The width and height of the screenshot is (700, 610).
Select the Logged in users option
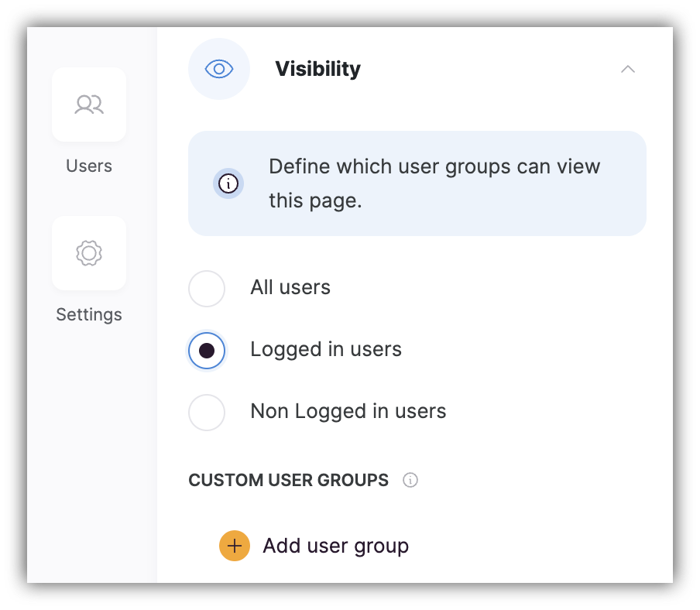(x=206, y=350)
